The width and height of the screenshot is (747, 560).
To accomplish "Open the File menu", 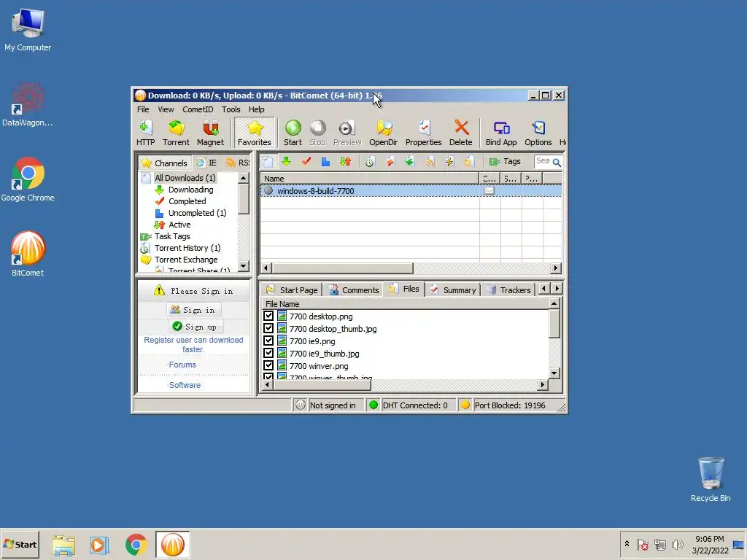I will [143, 109].
